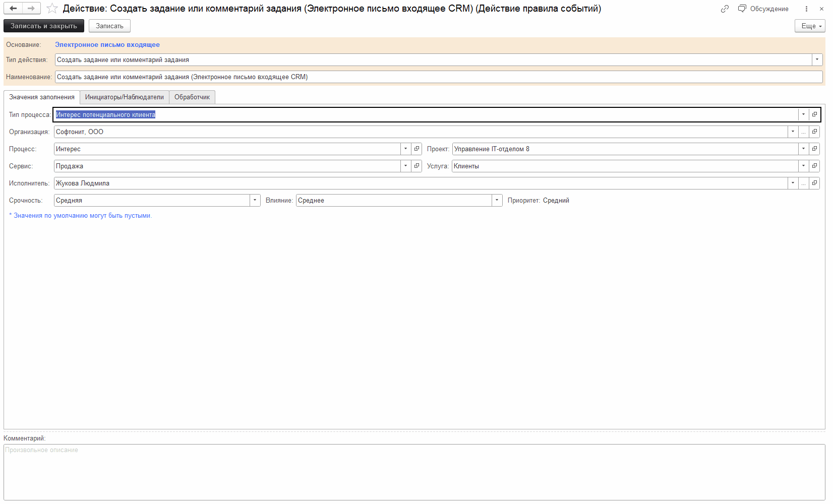Screen dimensions: 833x504
Task: Open the Проект field linked item
Action: click(814, 149)
